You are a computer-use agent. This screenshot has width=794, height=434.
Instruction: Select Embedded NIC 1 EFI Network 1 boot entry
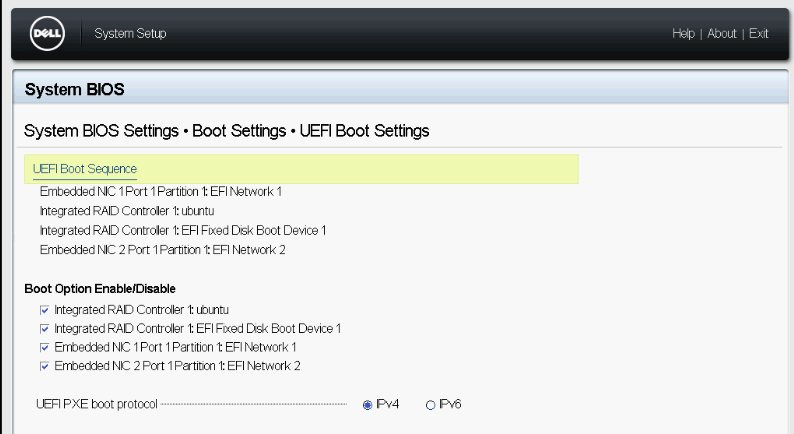160,191
